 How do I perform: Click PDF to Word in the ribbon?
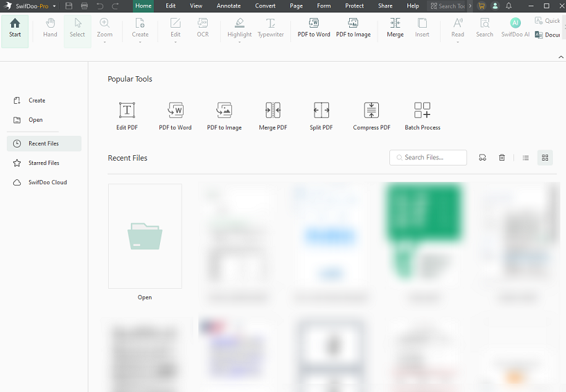pyautogui.click(x=314, y=28)
